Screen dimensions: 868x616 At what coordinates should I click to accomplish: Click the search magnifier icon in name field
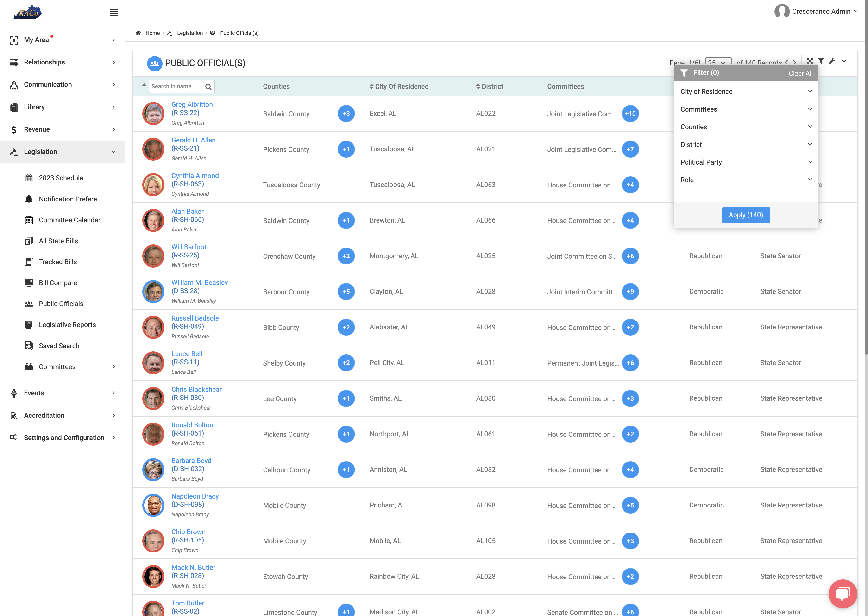pyautogui.click(x=208, y=86)
